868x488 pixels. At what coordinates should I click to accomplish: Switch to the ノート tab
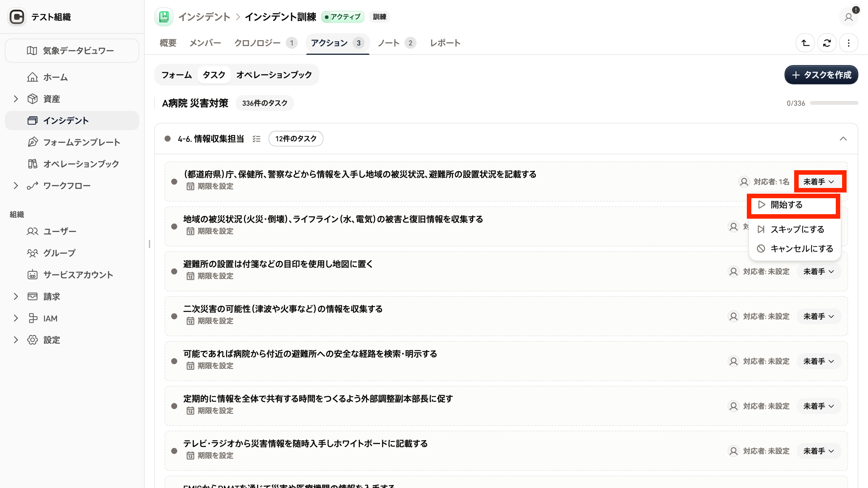click(x=397, y=43)
